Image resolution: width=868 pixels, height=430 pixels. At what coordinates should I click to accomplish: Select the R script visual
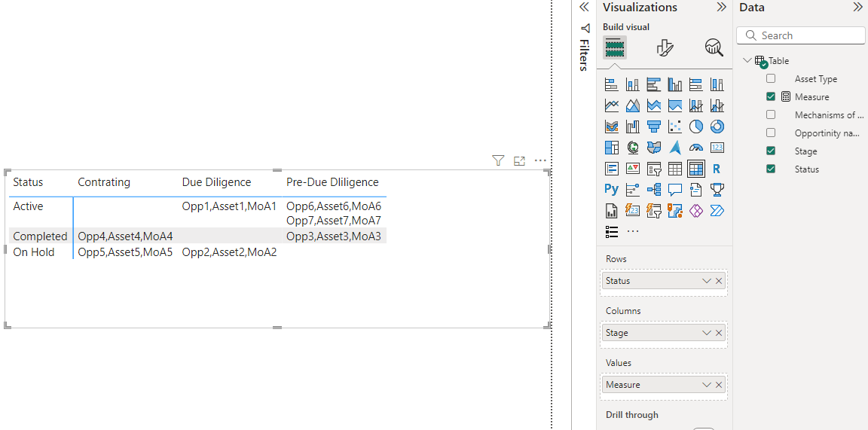coord(717,169)
